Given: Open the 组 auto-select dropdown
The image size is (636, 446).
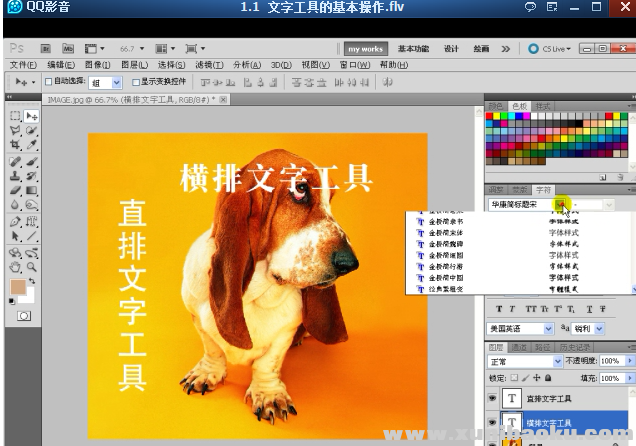Looking at the screenshot, I should pyautogui.click(x=104, y=82).
